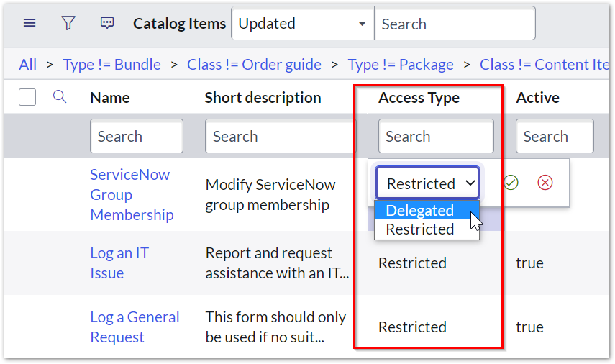Open the hamburger list menu icon
Screen dimensions: 615x364
(29, 24)
